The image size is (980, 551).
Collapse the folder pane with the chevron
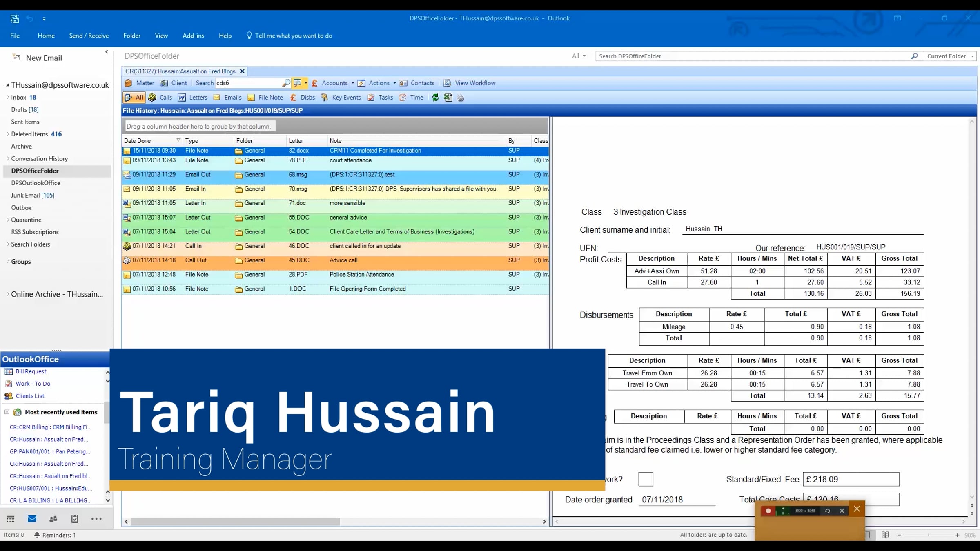click(107, 52)
